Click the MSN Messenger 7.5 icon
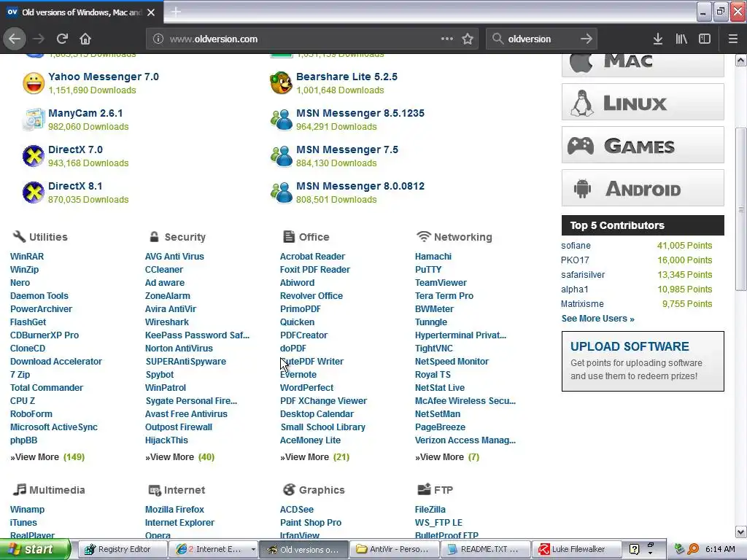 pos(282,156)
